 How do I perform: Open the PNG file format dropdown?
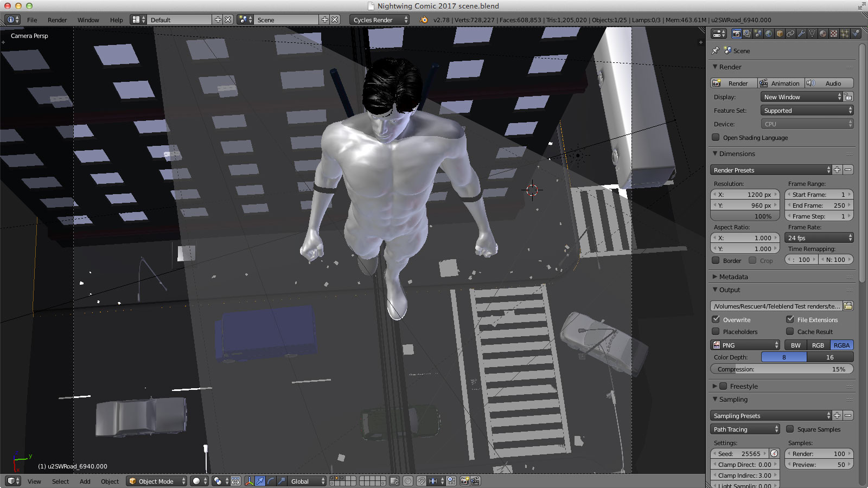(745, 345)
